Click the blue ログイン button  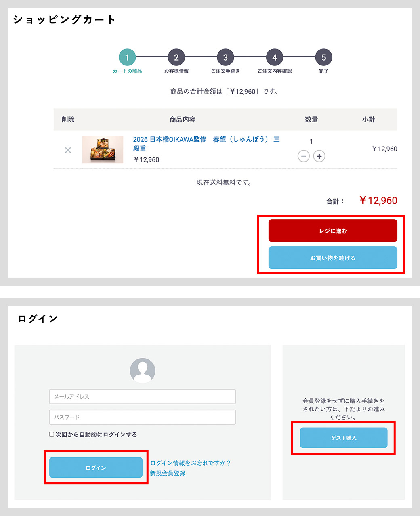pos(96,468)
